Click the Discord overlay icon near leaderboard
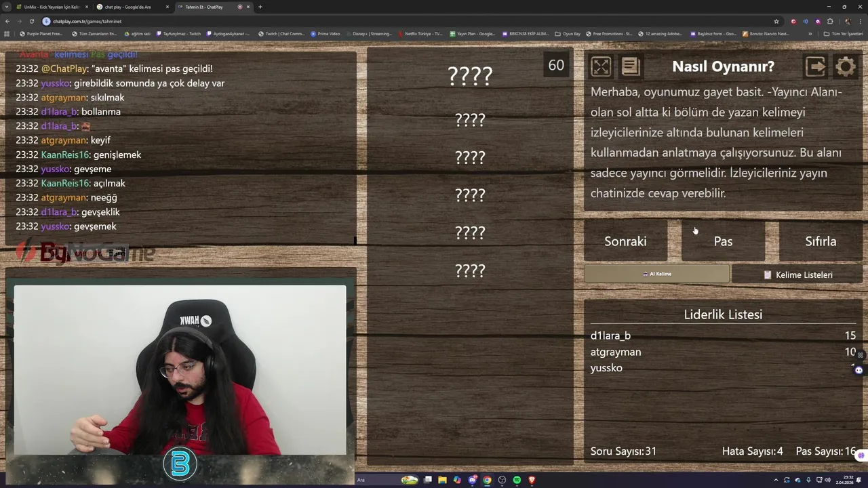 tap(859, 370)
